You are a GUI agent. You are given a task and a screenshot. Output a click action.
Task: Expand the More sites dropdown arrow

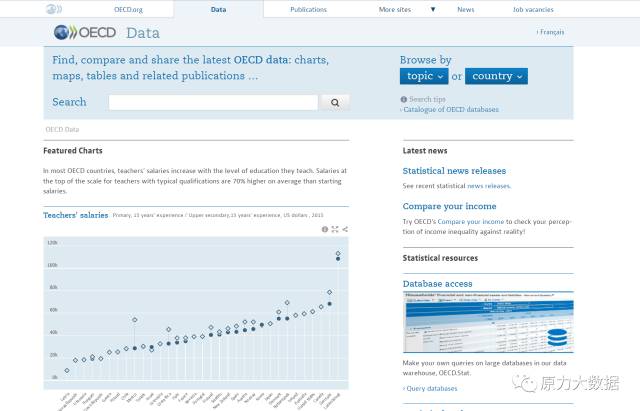coord(433,9)
